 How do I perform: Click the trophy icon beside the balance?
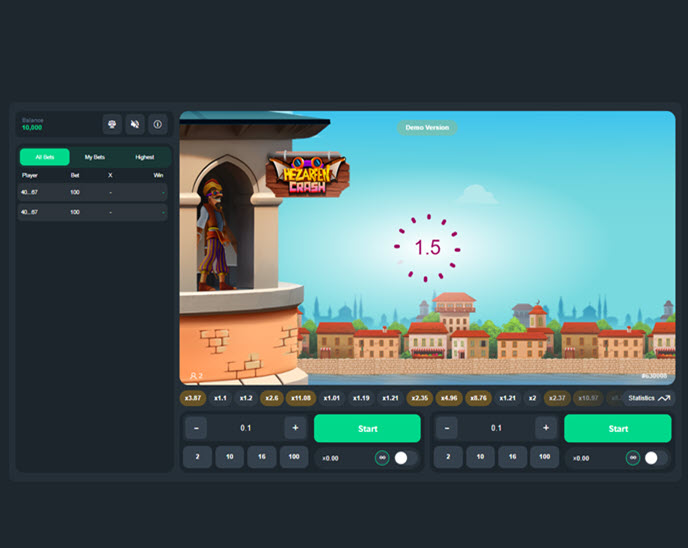point(112,125)
